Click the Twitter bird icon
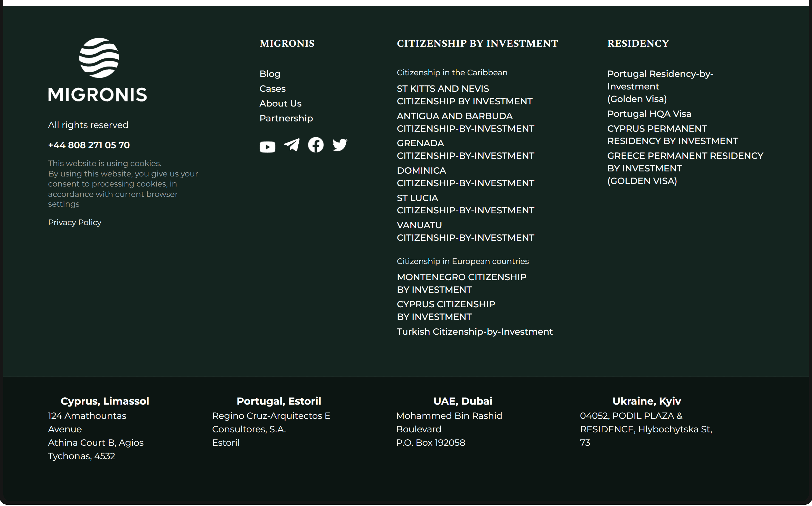This screenshot has width=812, height=506. [340, 145]
